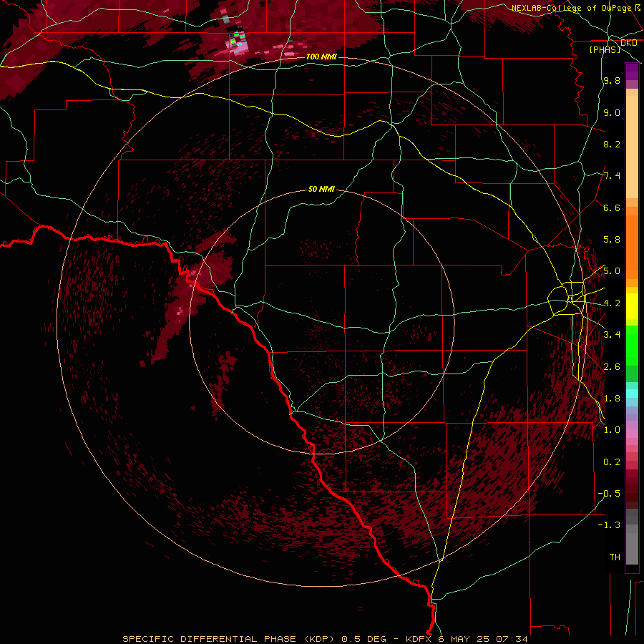The width and height of the screenshot is (644, 644).
Task: Click the "0.5 DEG" elevation angle text
Action: pos(364,639)
